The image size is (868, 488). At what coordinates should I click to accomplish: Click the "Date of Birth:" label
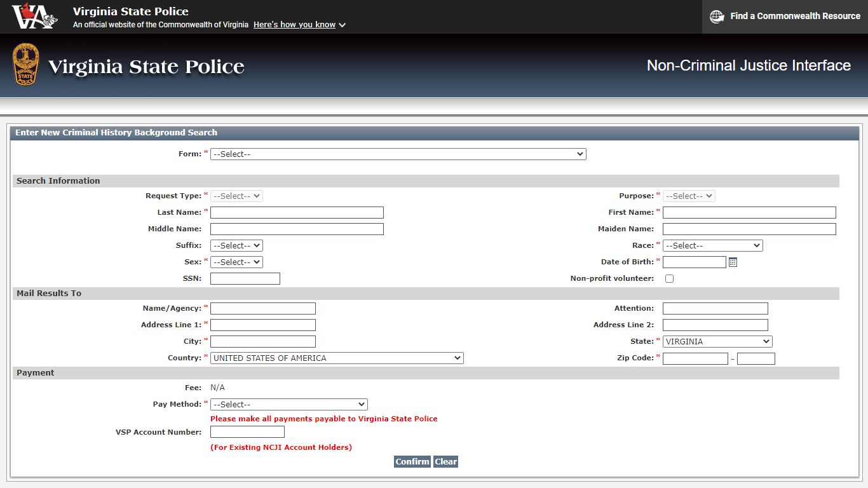click(627, 262)
